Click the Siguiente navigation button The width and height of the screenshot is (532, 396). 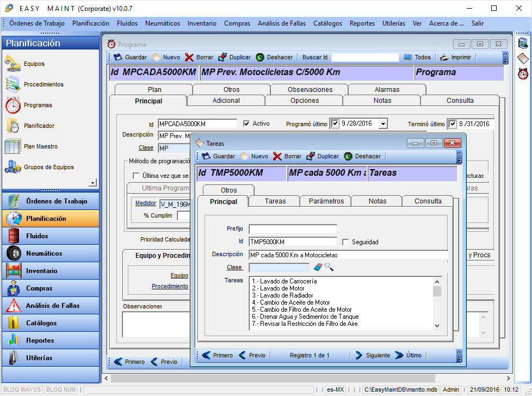(372, 355)
